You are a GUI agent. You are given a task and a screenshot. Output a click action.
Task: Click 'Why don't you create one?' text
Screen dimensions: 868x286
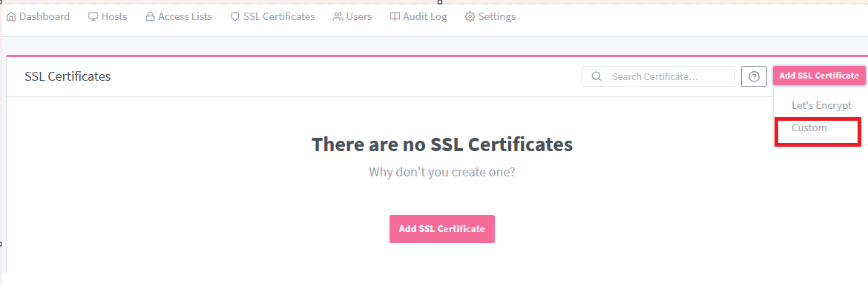click(441, 172)
